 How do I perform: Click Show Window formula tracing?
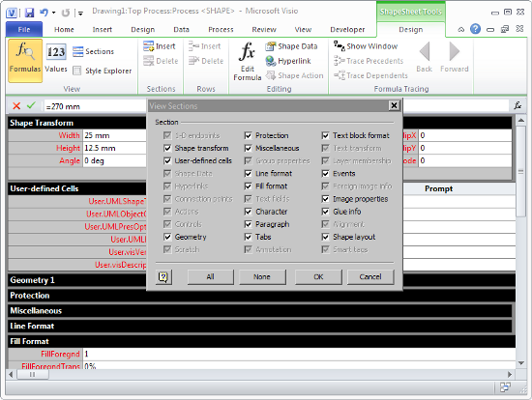point(366,46)
